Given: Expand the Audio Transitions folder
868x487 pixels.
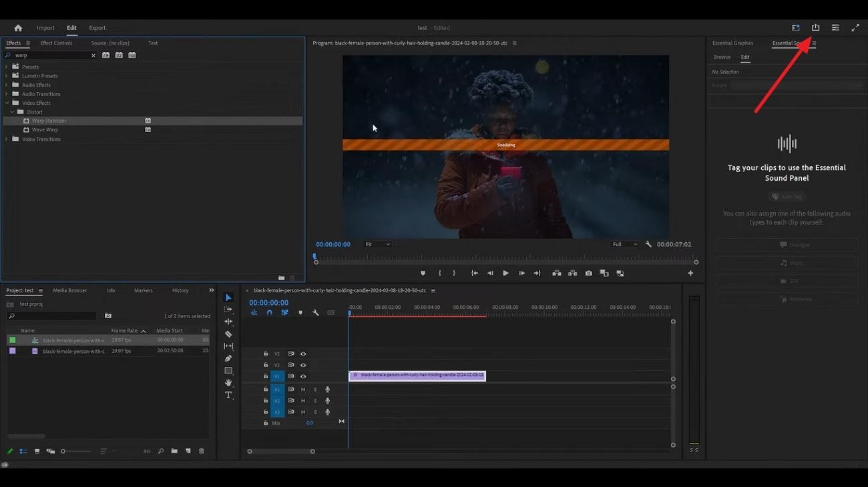Looking at the screenshot, I should [7, 94].
